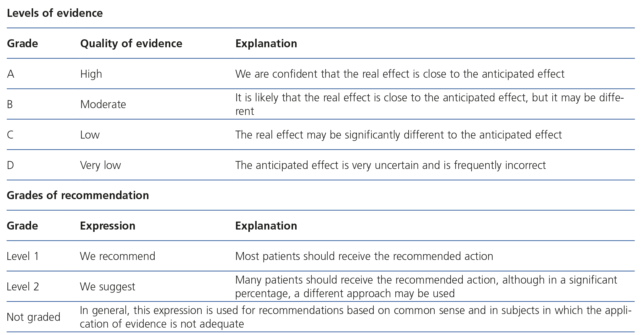Click the first 'Explanation' column header
Image resolution: width=644 pixels, height=335 pixels.
click(266, 44)
